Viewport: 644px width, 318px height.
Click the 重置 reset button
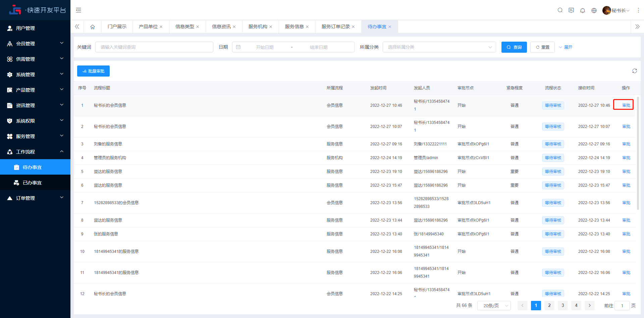pyautogui.click(x=542, y=47)
